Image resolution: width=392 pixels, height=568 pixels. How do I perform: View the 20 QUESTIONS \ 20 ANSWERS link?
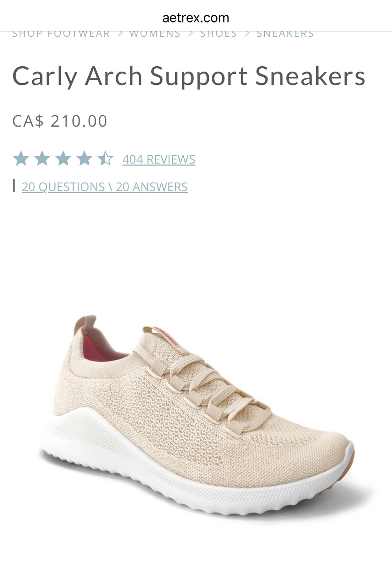pos(105,187)
